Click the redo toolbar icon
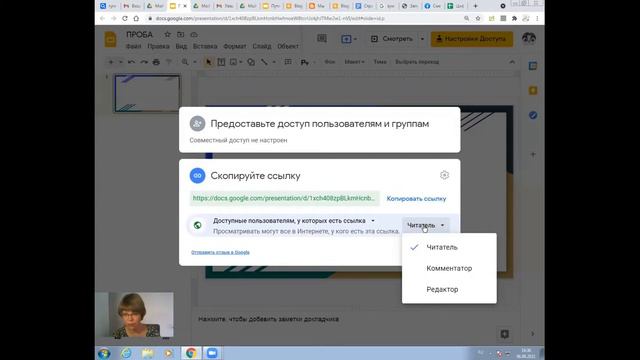The image size is (640, 360). [x=144, y=62]
